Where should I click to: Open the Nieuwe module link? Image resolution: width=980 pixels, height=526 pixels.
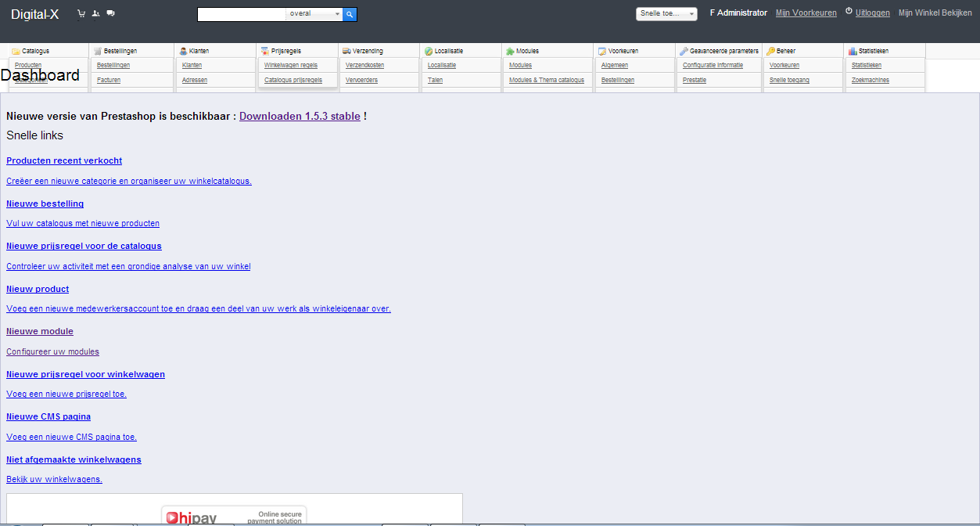pyautogui.click(x=40, y=331)
